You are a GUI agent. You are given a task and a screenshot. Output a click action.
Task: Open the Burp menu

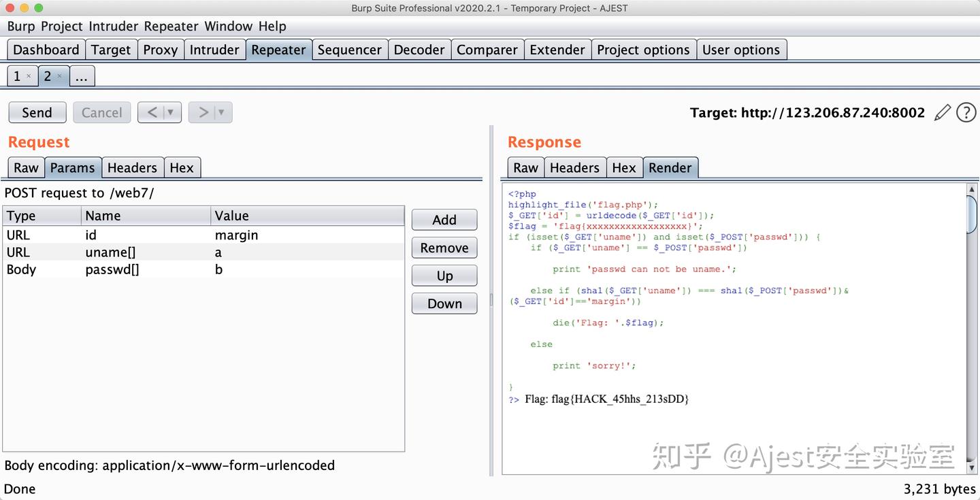pos(21,27)
